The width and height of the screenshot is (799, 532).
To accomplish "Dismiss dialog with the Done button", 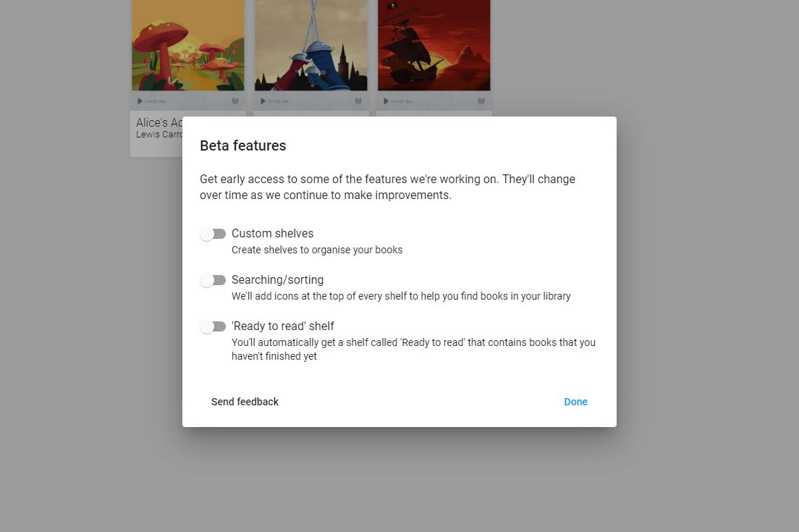I will click(x=576, y=402).
